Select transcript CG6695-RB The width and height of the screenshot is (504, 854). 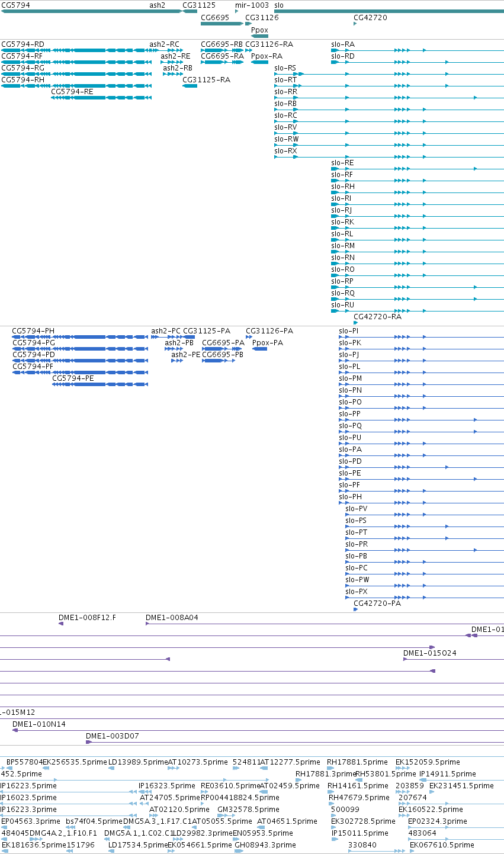[222, 44]
